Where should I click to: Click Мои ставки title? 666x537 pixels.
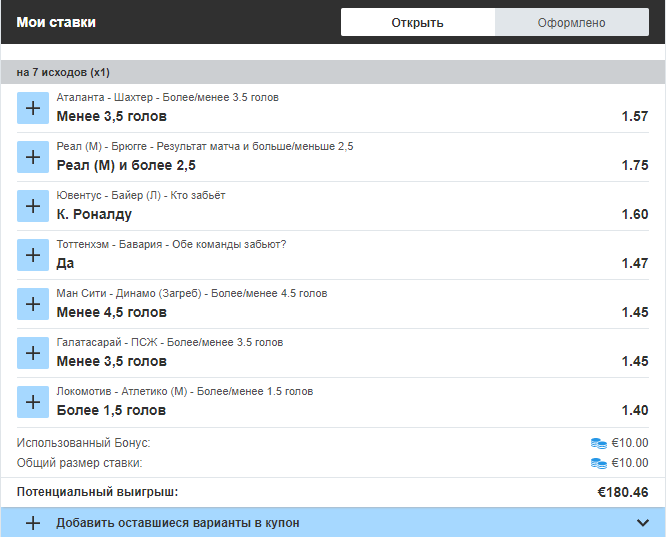point(56,22)
